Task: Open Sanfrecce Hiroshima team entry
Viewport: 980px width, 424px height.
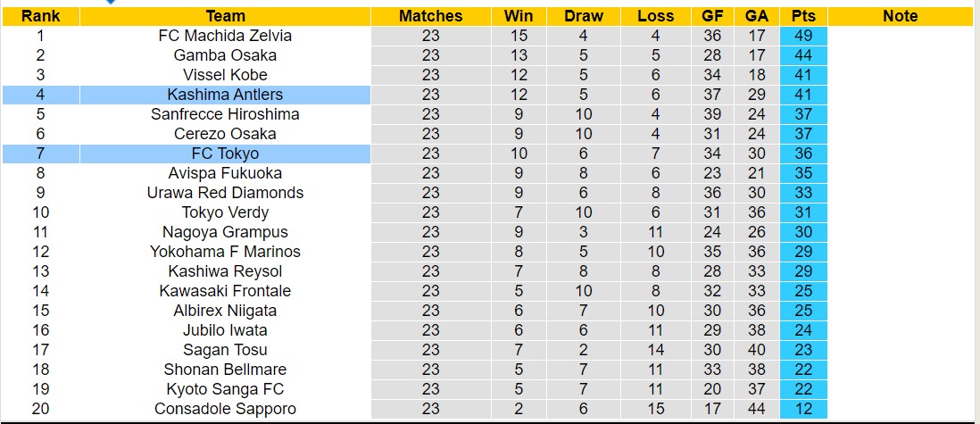Action: pyautogui.click(x=225, y=114)
